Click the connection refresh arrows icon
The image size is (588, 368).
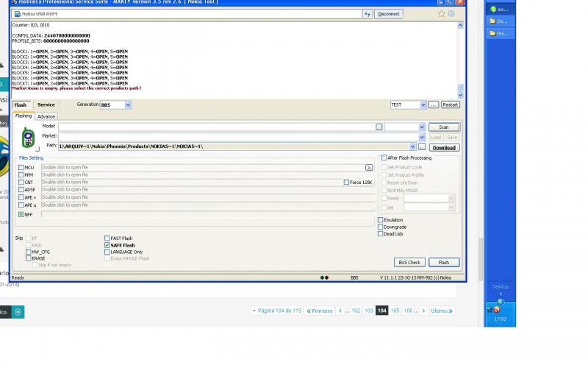click(x=367, y=14)
